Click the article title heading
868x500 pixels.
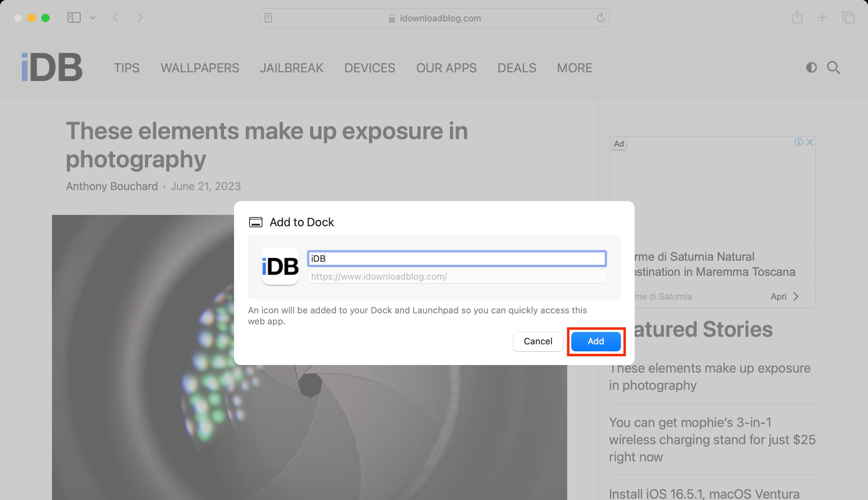pyautogui.click(x=267, y=145)
